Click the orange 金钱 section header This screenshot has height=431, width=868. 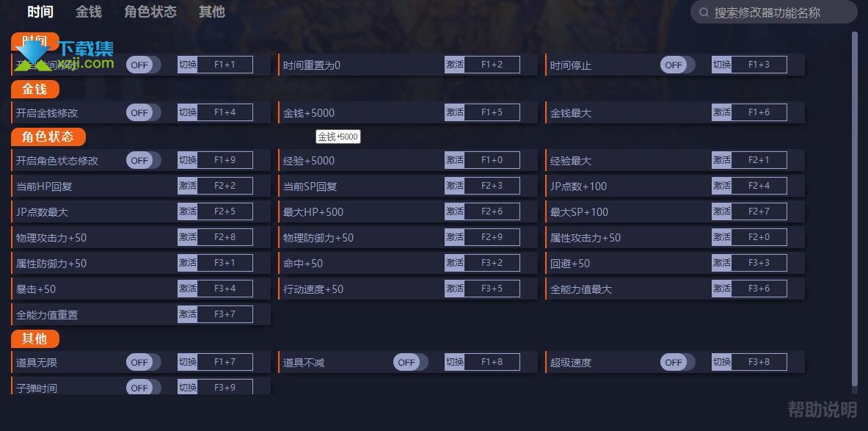[35, 89]
